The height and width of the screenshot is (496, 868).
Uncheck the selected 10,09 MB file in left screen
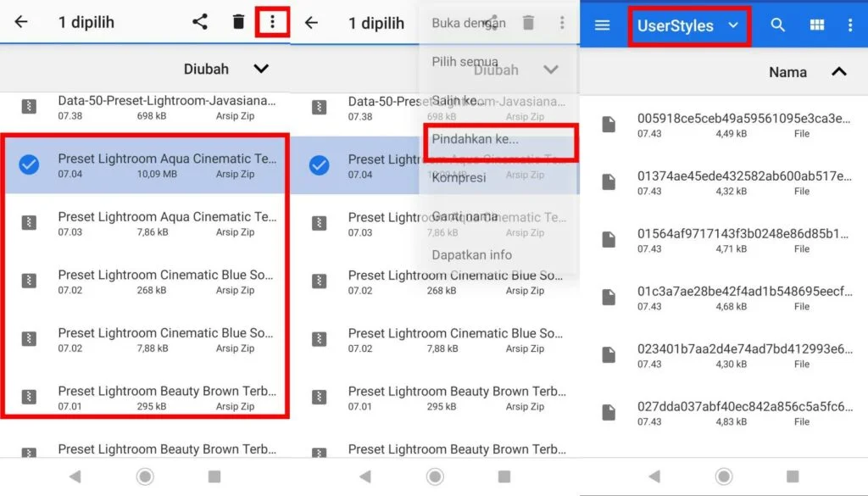point(30,165)
